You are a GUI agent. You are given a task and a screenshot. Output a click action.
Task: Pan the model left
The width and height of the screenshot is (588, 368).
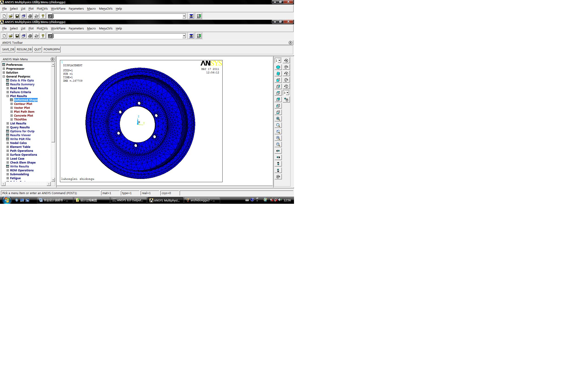278,151
